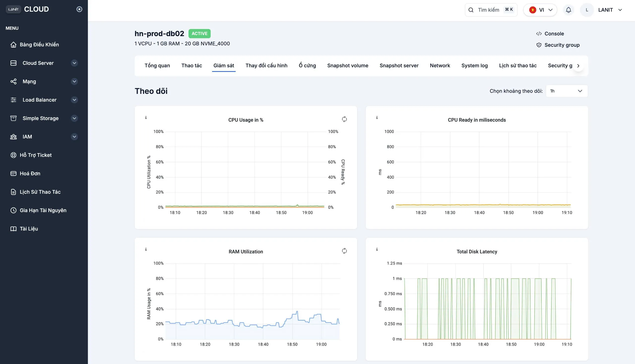Open the 1h monitoring range dropdown

pyautogui.click(x=567, y=91)
